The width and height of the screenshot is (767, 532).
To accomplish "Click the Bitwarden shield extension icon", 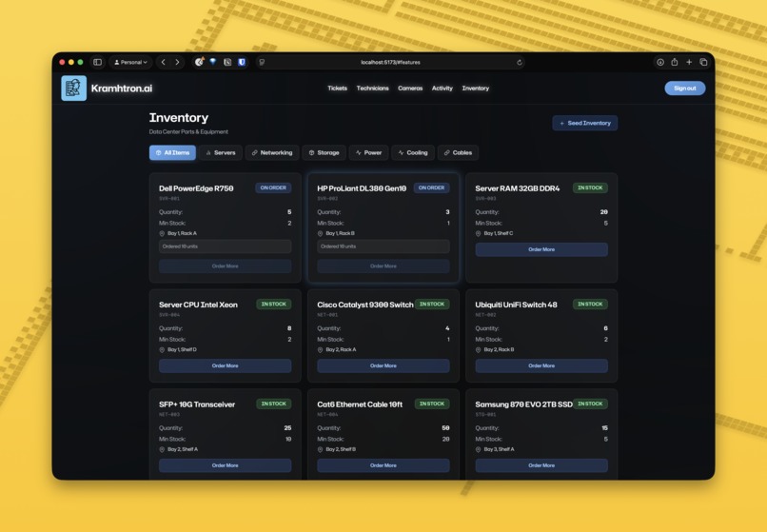I will click(x=242, y=62).
